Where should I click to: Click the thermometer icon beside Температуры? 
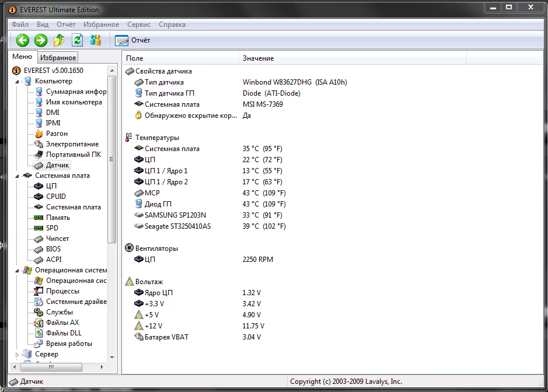(129, 137)
